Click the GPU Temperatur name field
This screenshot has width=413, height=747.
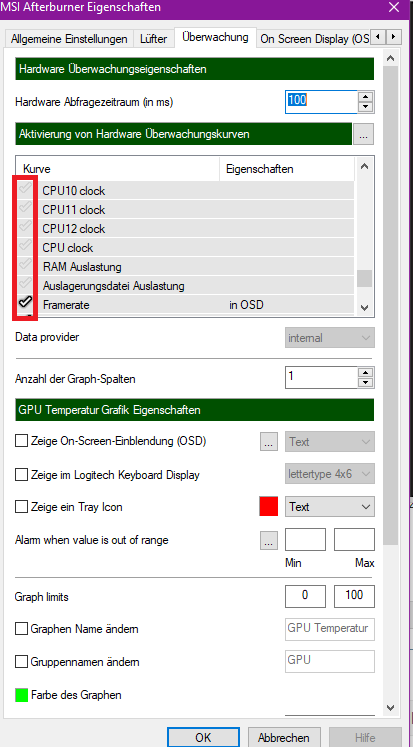click(x=330, y=629)
